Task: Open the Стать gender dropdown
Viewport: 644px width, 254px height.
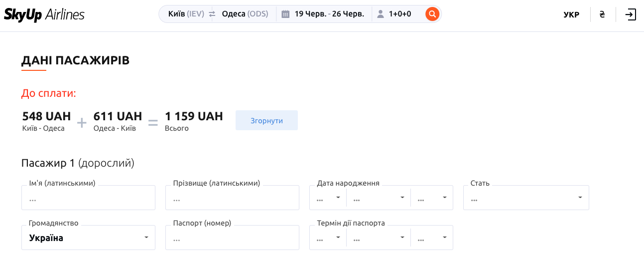Action: coord(526,198)
